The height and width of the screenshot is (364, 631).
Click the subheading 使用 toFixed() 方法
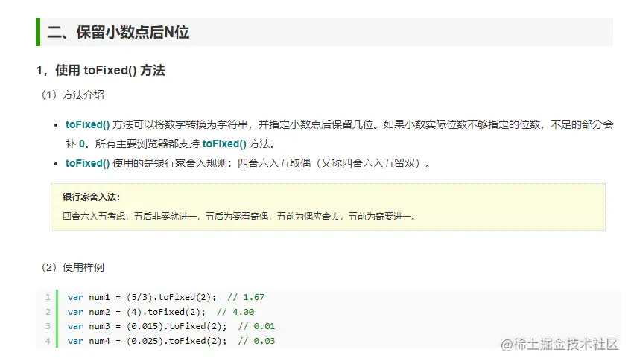110,71
